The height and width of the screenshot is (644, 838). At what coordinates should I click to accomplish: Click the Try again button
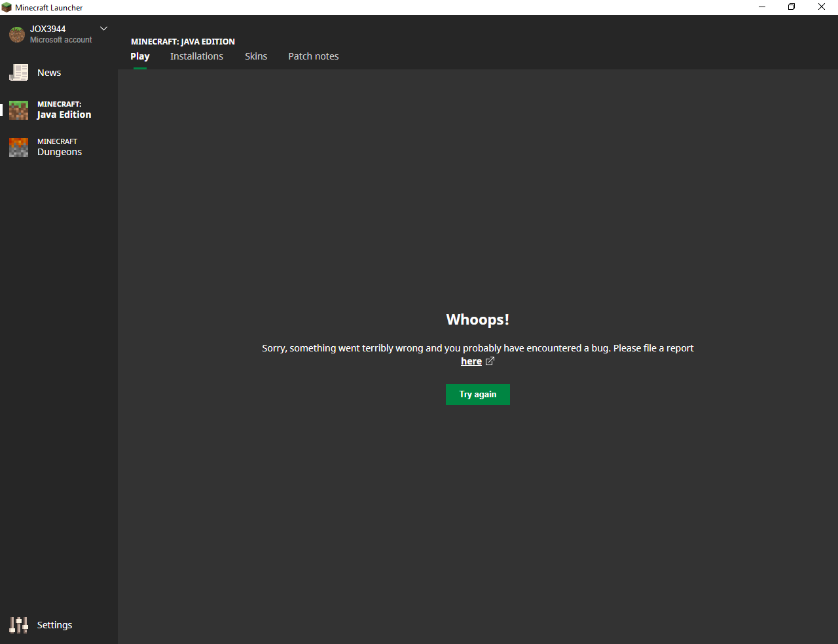point(478,395)
